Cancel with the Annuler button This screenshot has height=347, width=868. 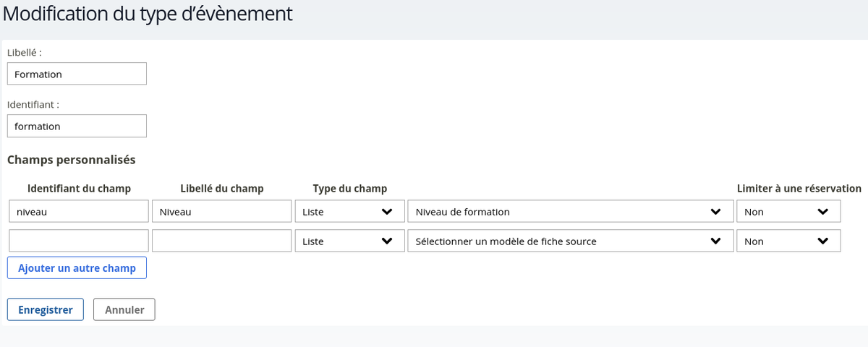[124, 309]
